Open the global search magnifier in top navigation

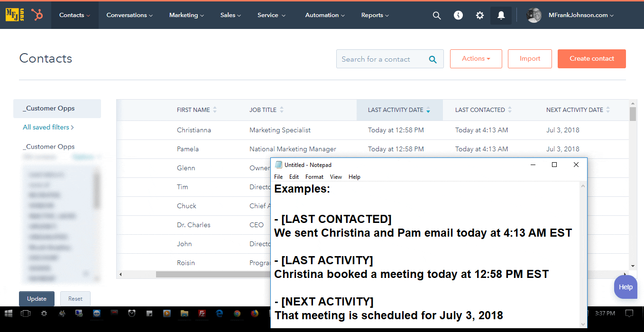point(437,15)
